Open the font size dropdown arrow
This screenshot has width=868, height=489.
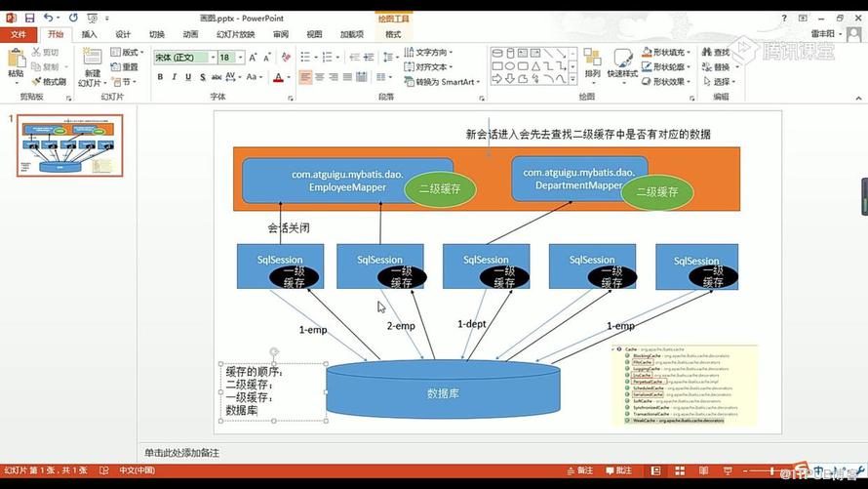(x=240, y=57)
